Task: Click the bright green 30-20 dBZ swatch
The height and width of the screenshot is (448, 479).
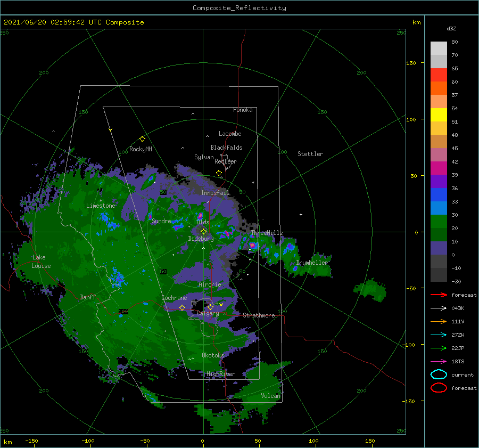Action: coord(439,221)
